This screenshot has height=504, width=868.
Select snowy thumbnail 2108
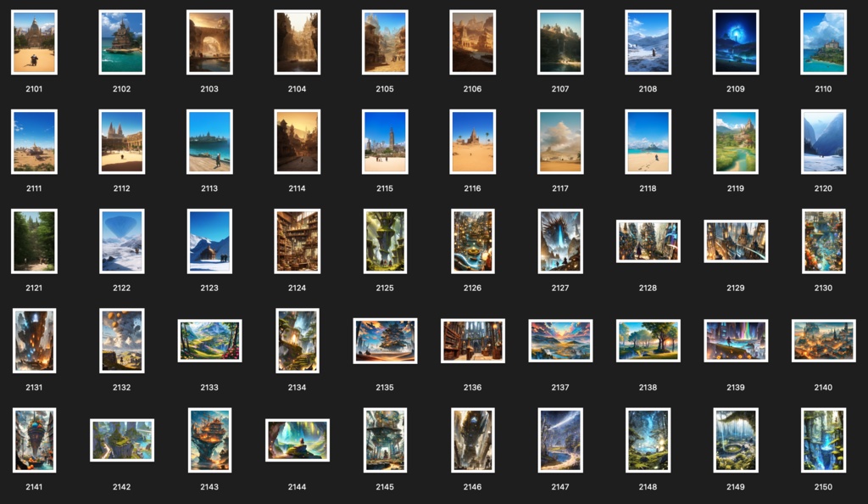coord(648,42)
